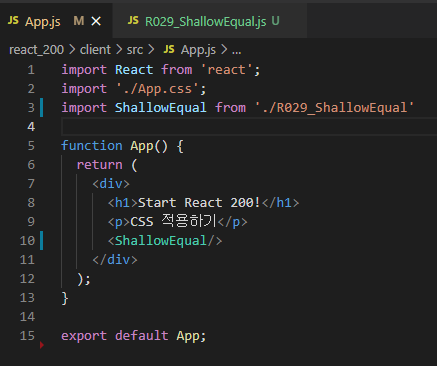The height and width of the screenshot is (366, 437).
Task: Click 'export default App;' on line 15
Action: tap(134, 336)
